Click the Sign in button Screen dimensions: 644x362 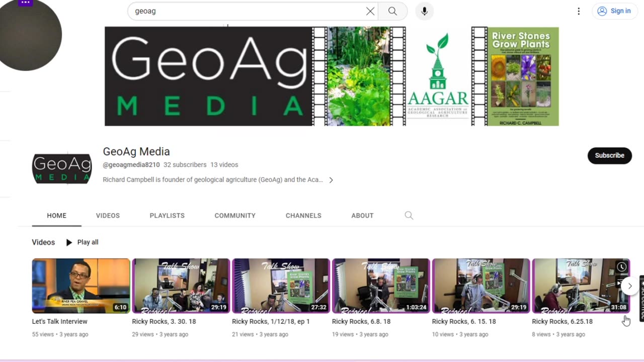click(x=614, y=11)
